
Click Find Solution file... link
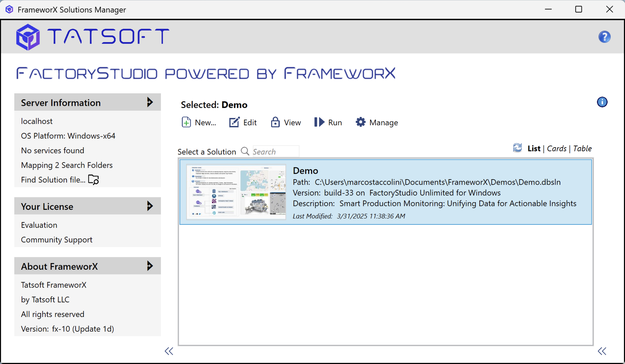[53, 180]
